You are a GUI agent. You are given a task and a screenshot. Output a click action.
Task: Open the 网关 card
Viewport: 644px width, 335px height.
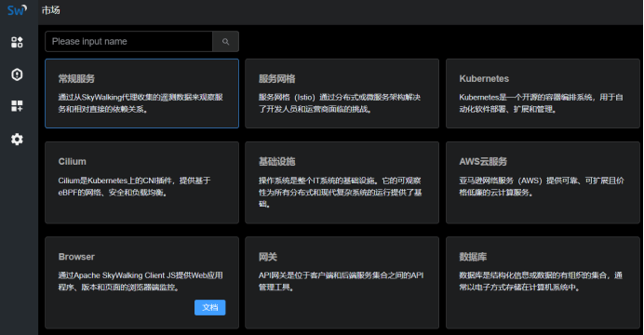tap(342, 283)
